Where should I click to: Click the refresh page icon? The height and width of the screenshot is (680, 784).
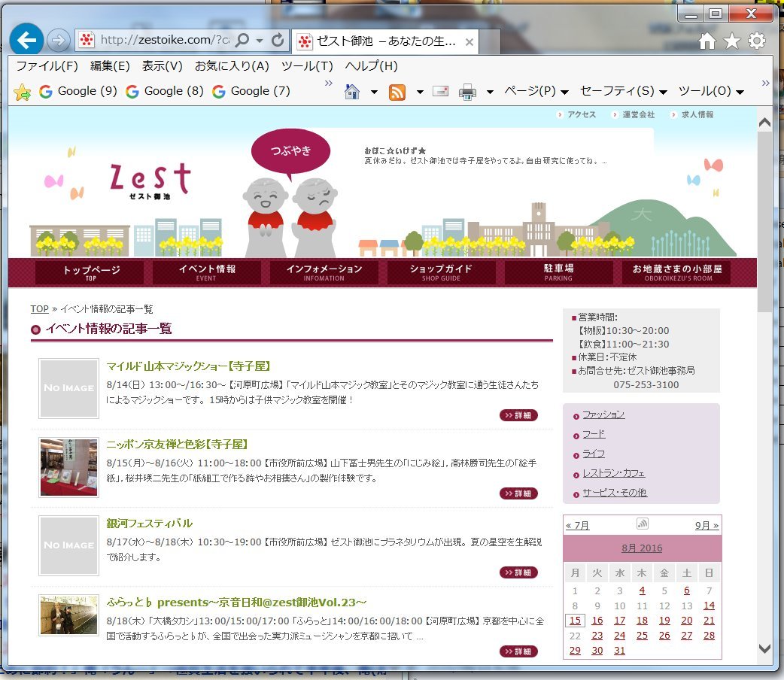click(x=278, y=40)
